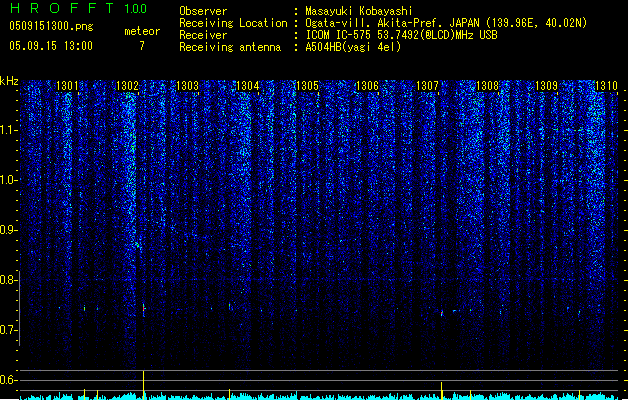The image size is (629, 400).
Task: Click the 0.6 kHz axis tick label
Action: (x=9, y=380)
